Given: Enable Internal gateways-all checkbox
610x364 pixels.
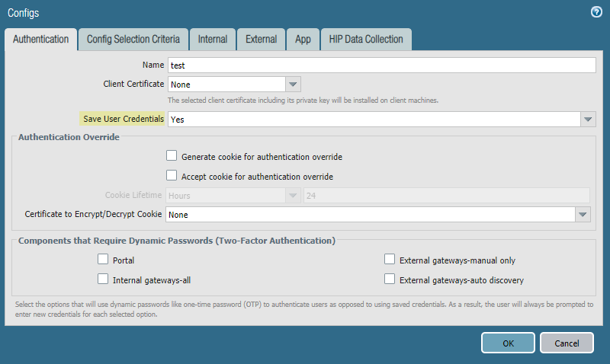Looking at the screenshot, I should [x=103, y=279].
